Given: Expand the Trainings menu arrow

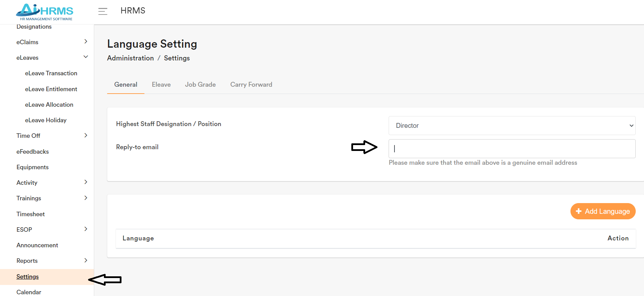Looking at the screenshot, I should coord(86,198).
